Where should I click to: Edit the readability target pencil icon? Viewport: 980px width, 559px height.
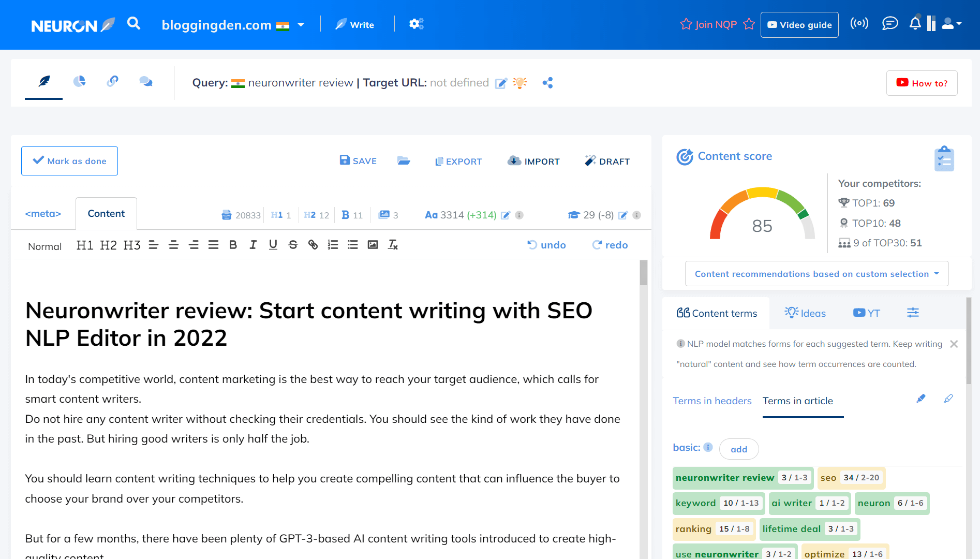[623, 215]
